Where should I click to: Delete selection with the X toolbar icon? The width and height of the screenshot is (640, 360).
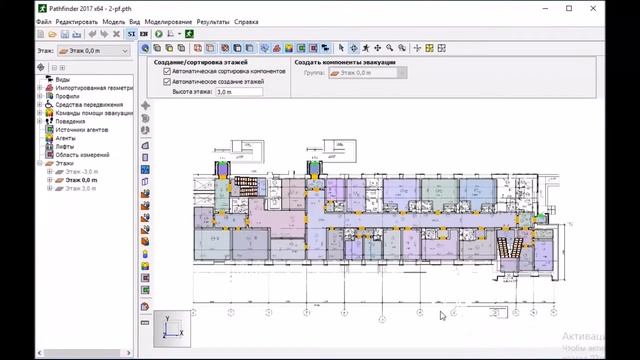tap(116, 34)
